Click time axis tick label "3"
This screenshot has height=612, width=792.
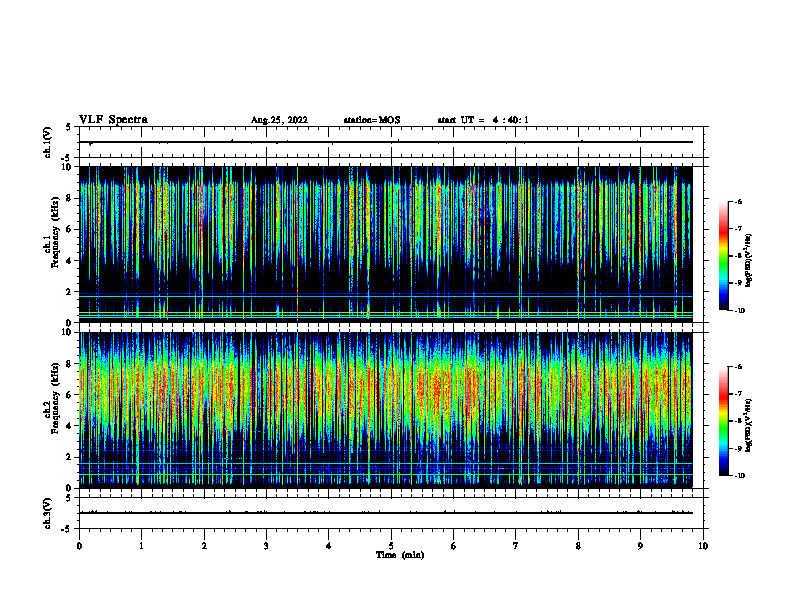[x=266, y=546]
